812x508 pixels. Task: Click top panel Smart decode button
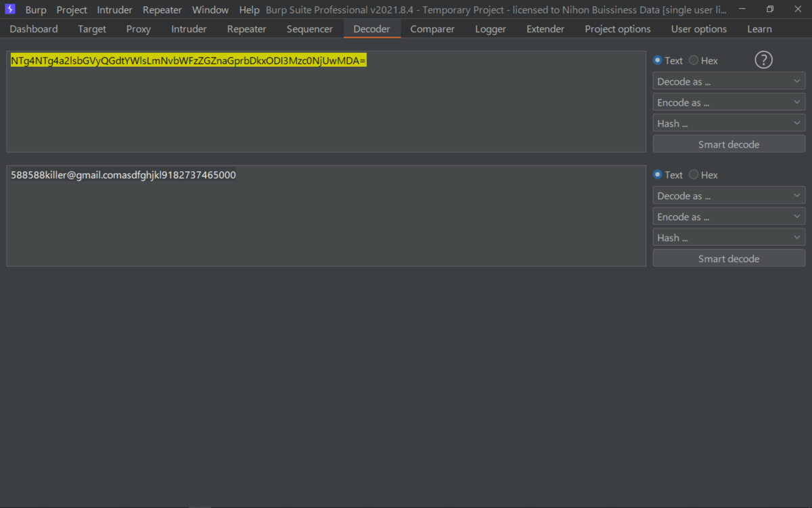pyautogui.click(x=729, y=144)
